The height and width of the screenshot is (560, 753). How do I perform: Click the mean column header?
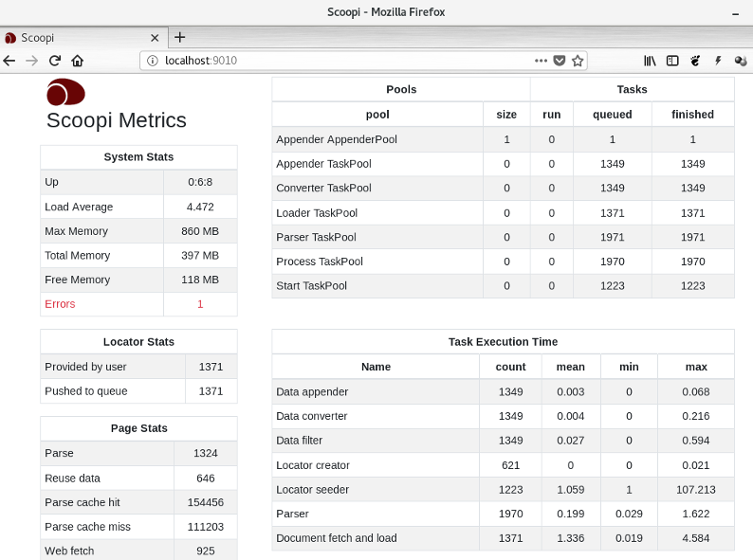571,367
